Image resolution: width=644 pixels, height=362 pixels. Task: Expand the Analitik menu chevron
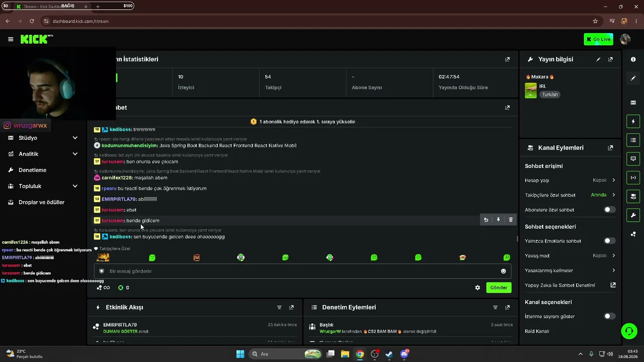pyautogui.click(x=75, y=154)
